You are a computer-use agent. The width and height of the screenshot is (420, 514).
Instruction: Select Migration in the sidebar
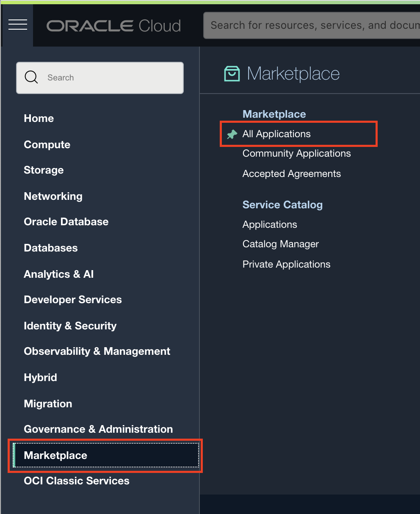pyautogui.click(x=48, y=404)
